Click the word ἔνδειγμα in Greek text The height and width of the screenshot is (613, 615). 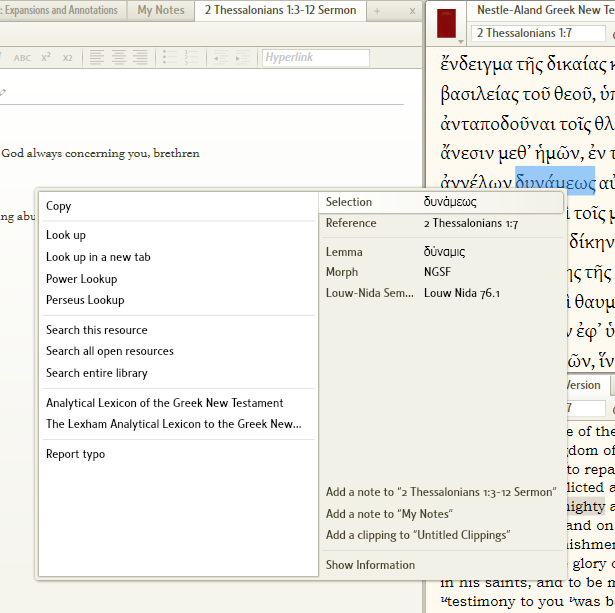[476, 64]
